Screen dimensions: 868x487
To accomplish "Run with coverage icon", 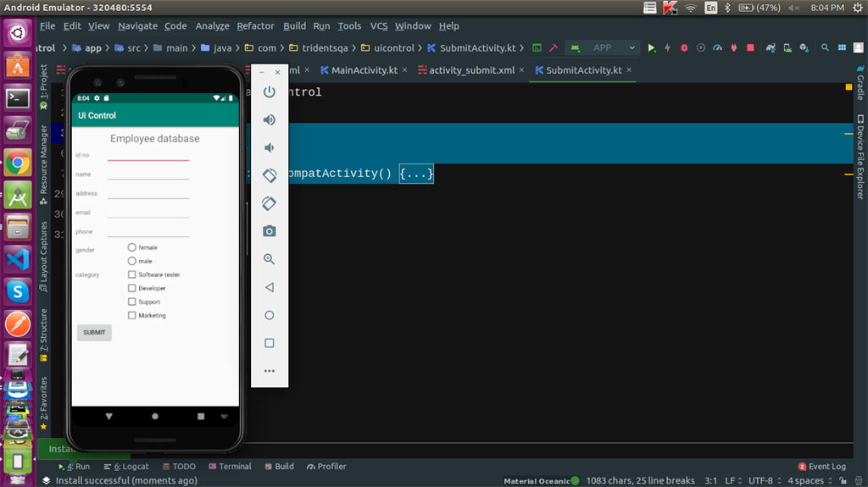I will pyautogui.click(x=701, y=48).
